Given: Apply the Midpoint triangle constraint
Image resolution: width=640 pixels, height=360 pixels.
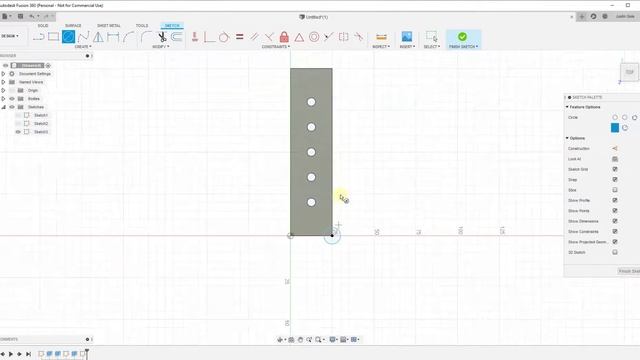Looking at the screenshot, I should [x=299, y=38].
